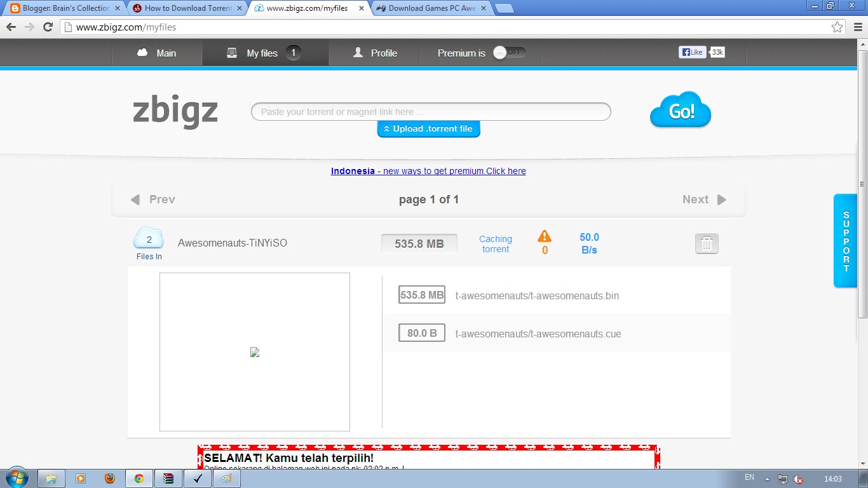The height and width of the screenshot is (488, 868).
Task: Open the Profile menu item
Action: 375,53
